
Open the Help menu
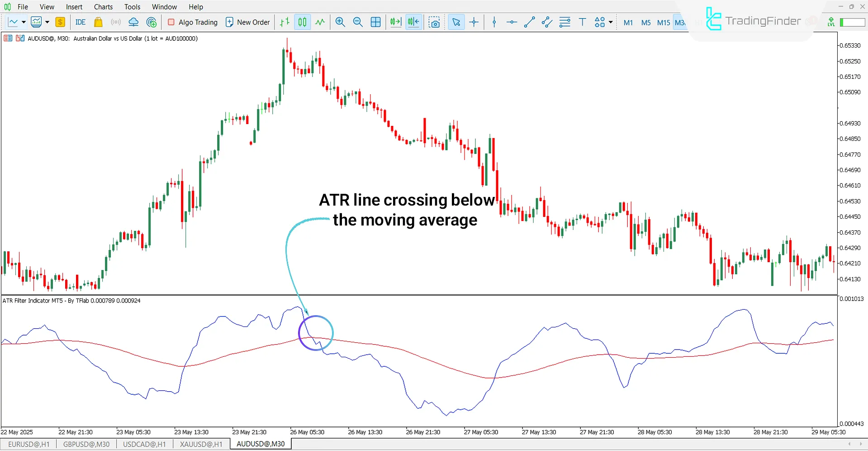coord(196,7)
